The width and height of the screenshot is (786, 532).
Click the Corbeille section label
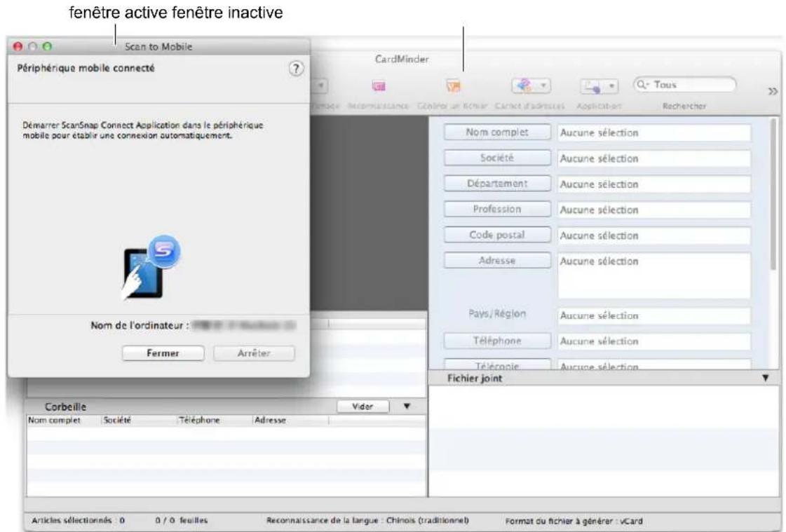(65, 407)
